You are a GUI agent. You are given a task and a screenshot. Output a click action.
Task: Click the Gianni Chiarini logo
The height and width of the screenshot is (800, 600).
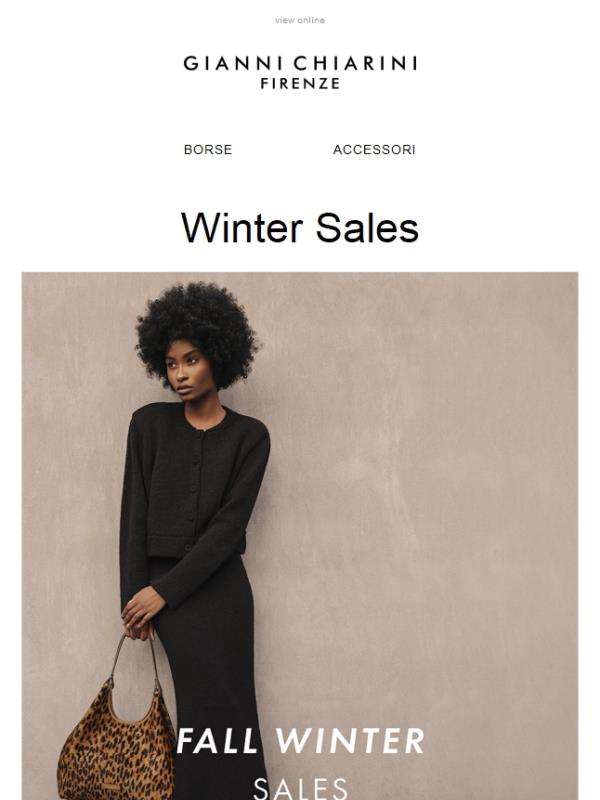tap(300, 73)
